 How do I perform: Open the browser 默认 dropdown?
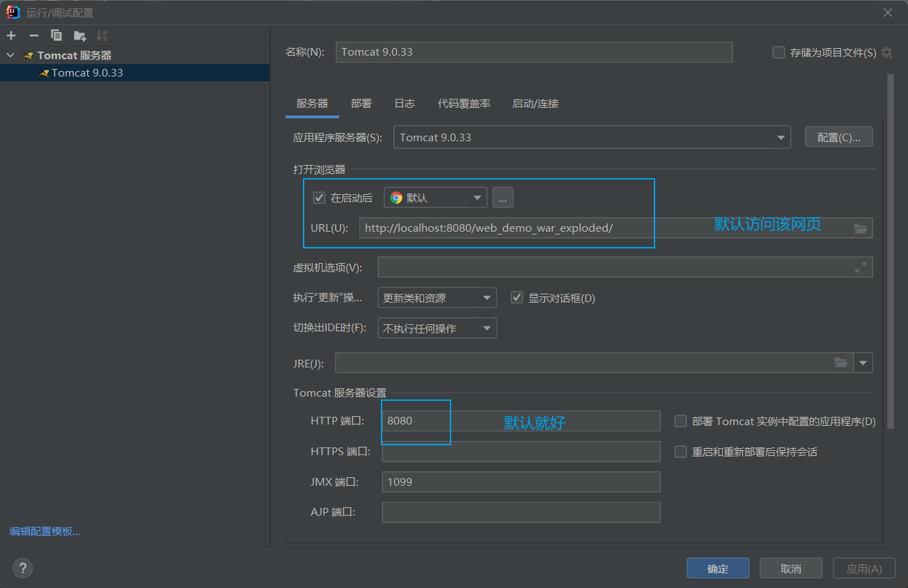[435, 198]
